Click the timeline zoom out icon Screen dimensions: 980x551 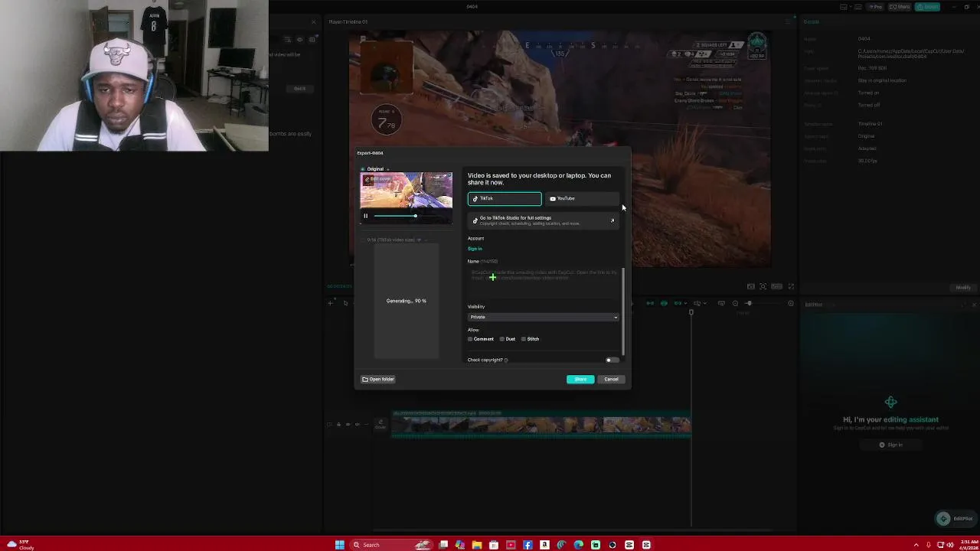(735, 304)
